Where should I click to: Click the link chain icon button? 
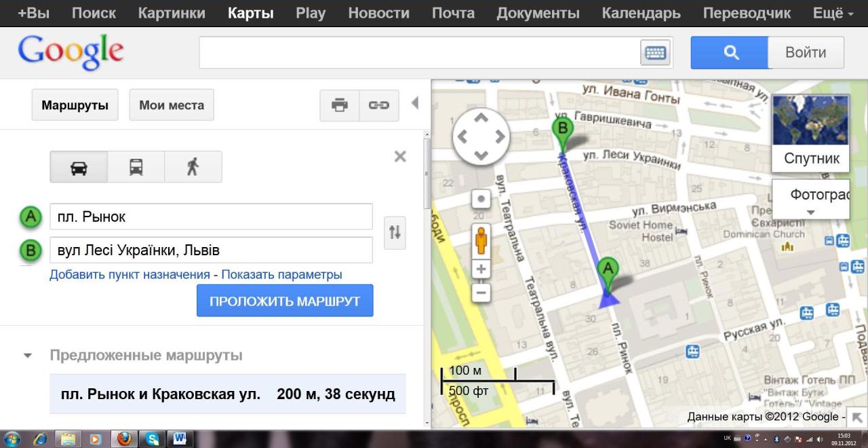(x=378, y=105)
